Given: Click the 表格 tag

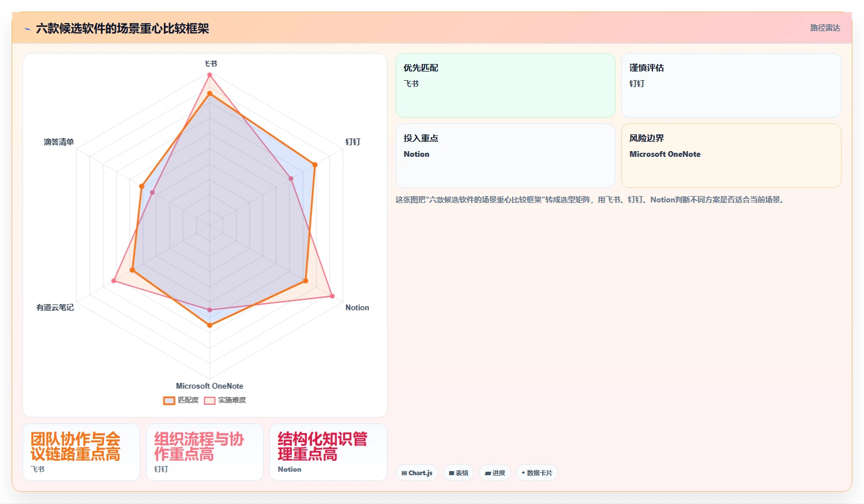Looking at the screenshot, I should (x=459, y=473).
